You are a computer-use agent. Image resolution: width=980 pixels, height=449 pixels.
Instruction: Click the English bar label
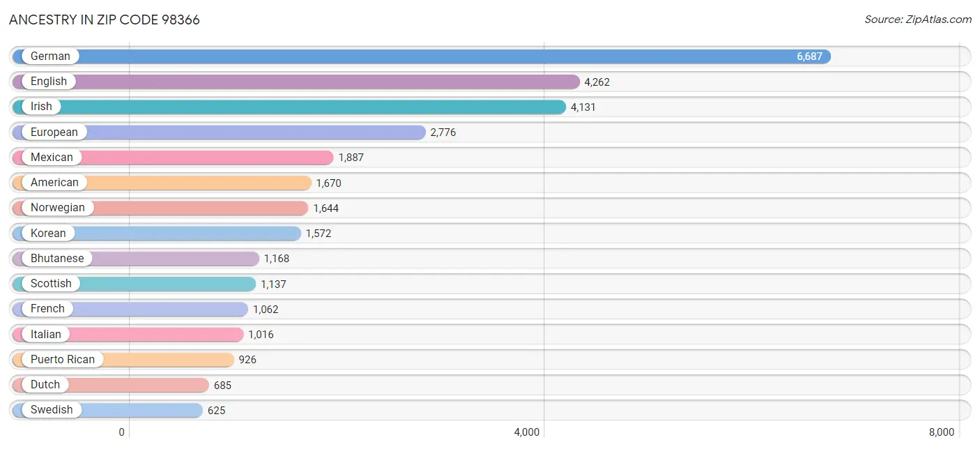[49, 82]
